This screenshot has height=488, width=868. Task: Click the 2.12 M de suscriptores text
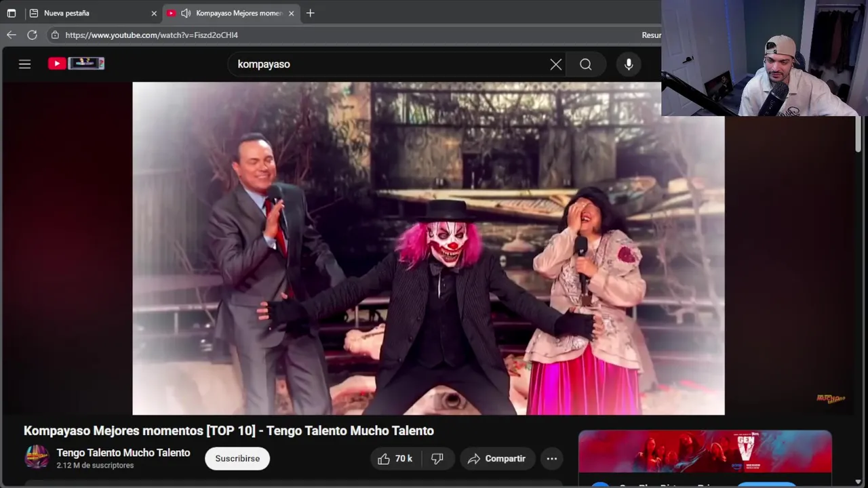[x=95, y=466]
